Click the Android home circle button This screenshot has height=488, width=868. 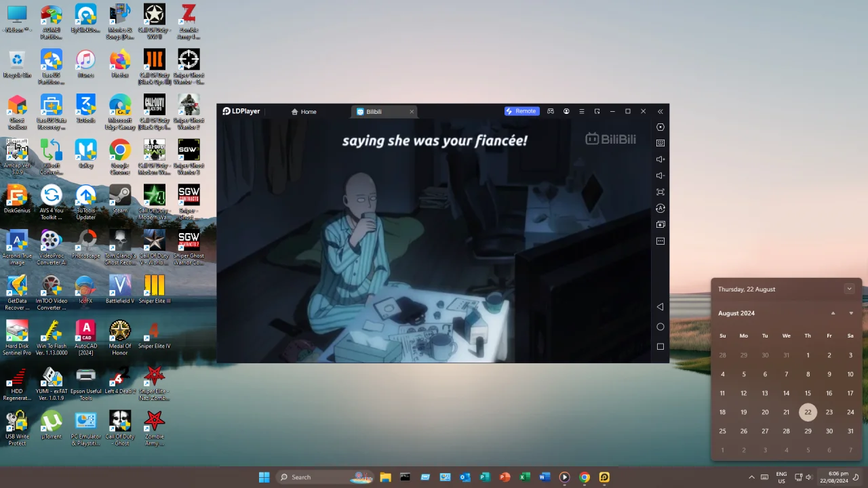click(x=660, y=327)
